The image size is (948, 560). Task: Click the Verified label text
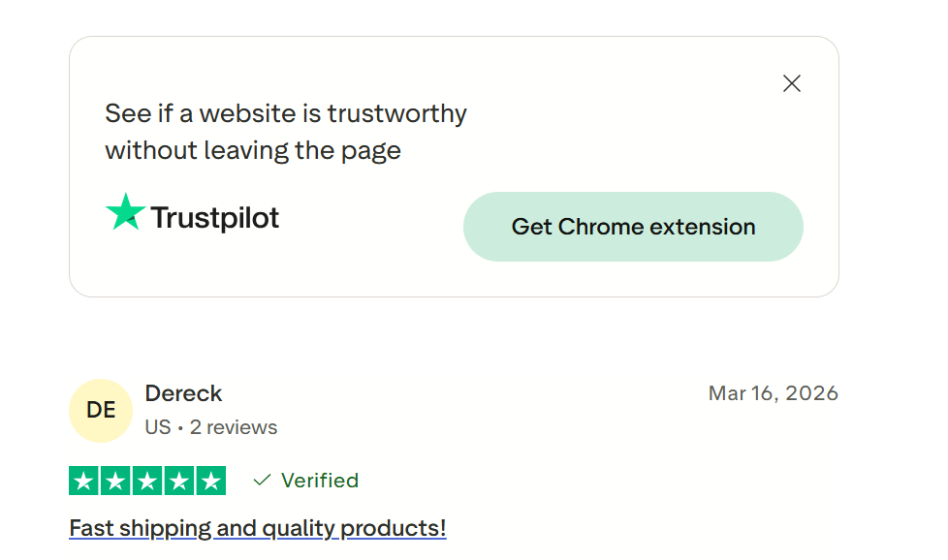320,481
